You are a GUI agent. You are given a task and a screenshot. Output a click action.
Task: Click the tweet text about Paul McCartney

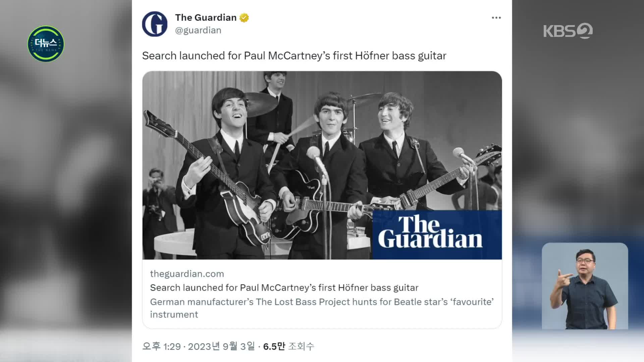[x=294, y=56]
